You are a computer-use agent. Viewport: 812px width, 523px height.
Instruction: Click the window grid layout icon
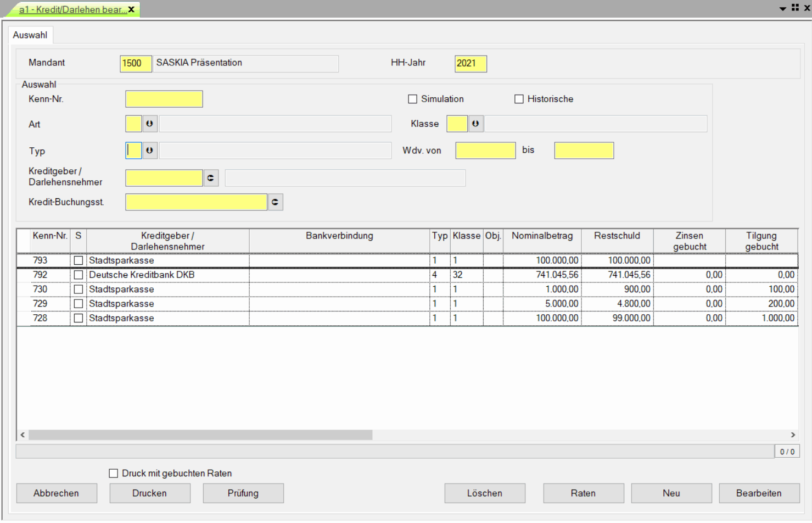(x=795, y=8)
